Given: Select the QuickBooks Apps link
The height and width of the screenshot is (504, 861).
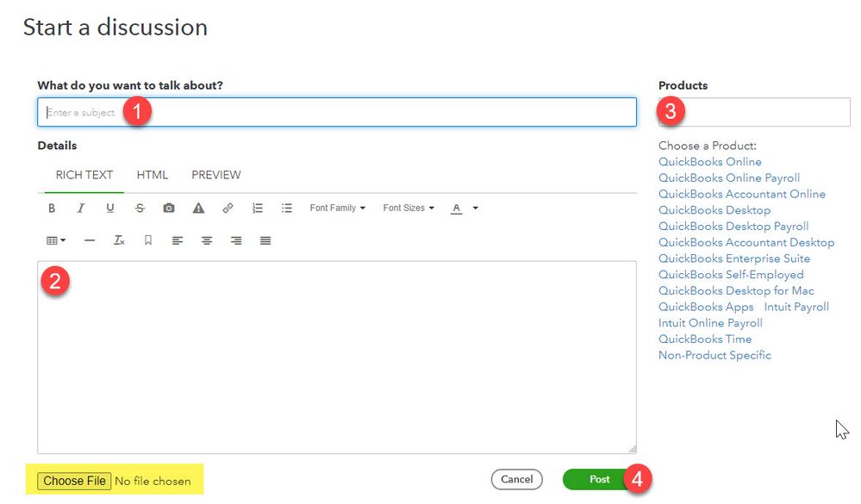Looking at the screenshot, I should click(x=706, y=307).
